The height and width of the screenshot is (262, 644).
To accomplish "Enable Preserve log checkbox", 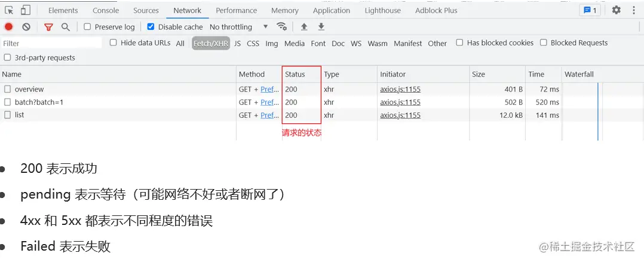I will coord(87,27).
